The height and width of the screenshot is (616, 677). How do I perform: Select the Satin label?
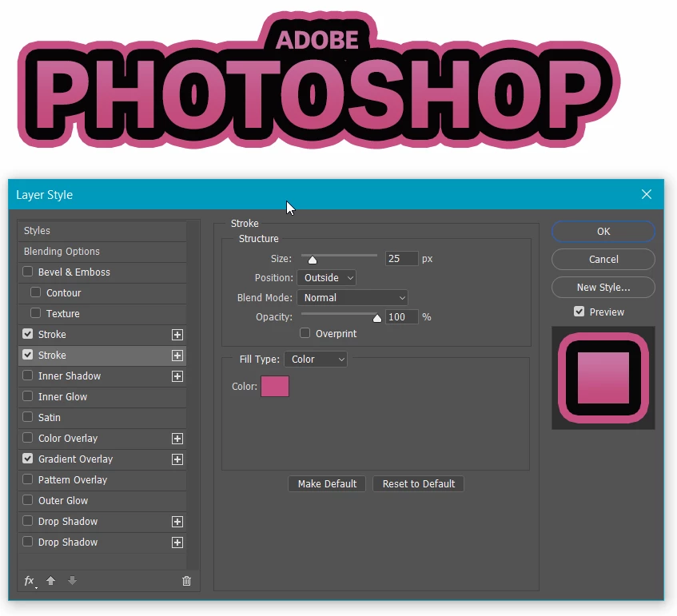tap(50, 417)
